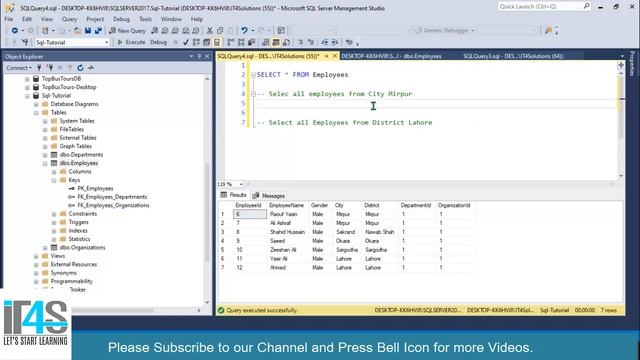
Task: Expand the Indexes folder
Action: (54, 231)
